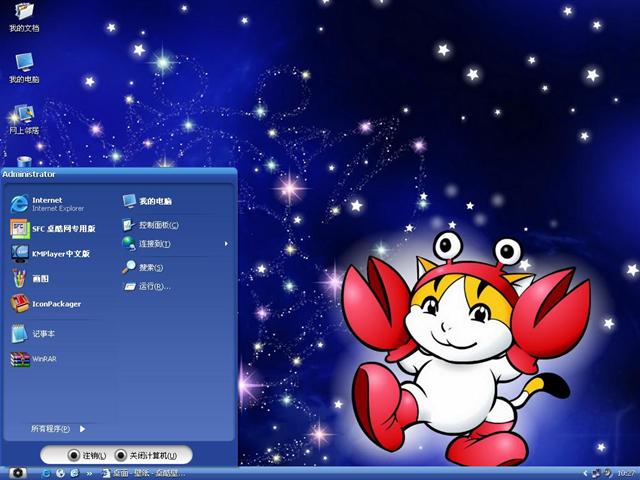Screen dimensions: 640x480
Task: Open the 我的文档 desktop icon
Action: coord(24,16)
